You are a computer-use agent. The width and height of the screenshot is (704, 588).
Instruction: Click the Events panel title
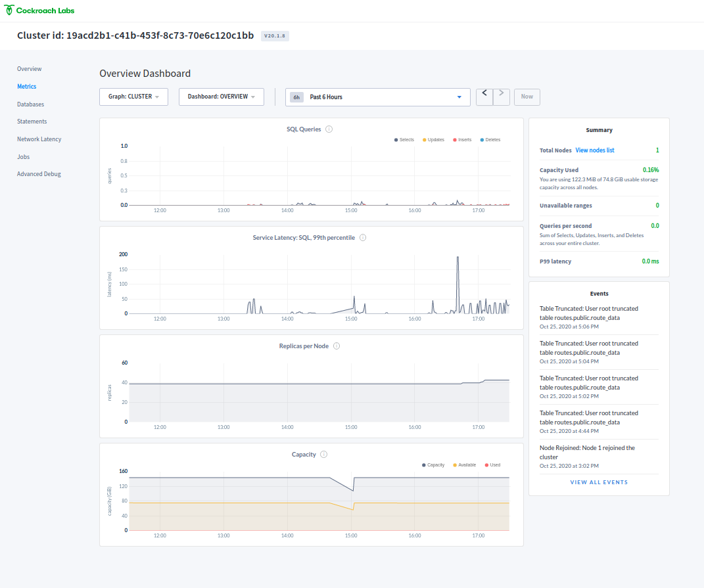599,294
